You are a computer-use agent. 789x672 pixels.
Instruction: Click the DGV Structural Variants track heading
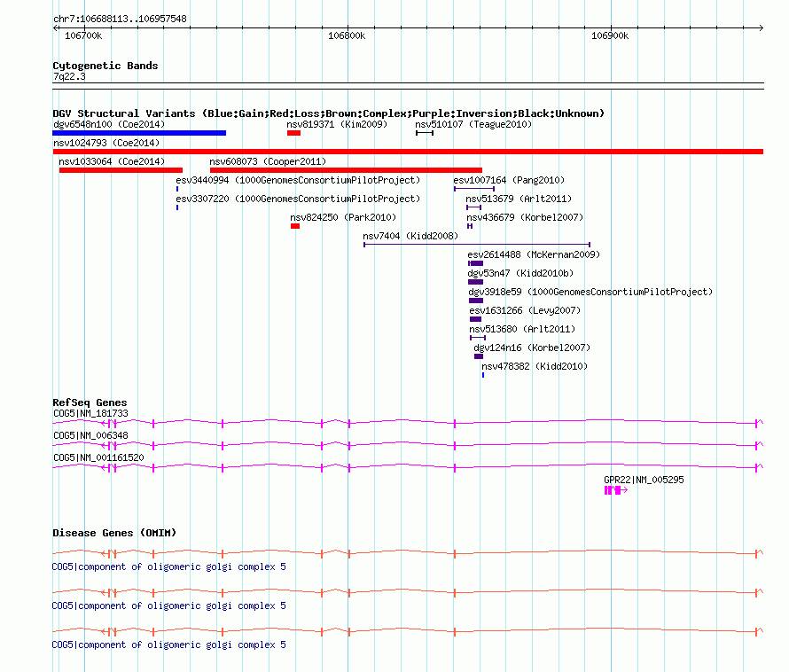pos(328,113)
